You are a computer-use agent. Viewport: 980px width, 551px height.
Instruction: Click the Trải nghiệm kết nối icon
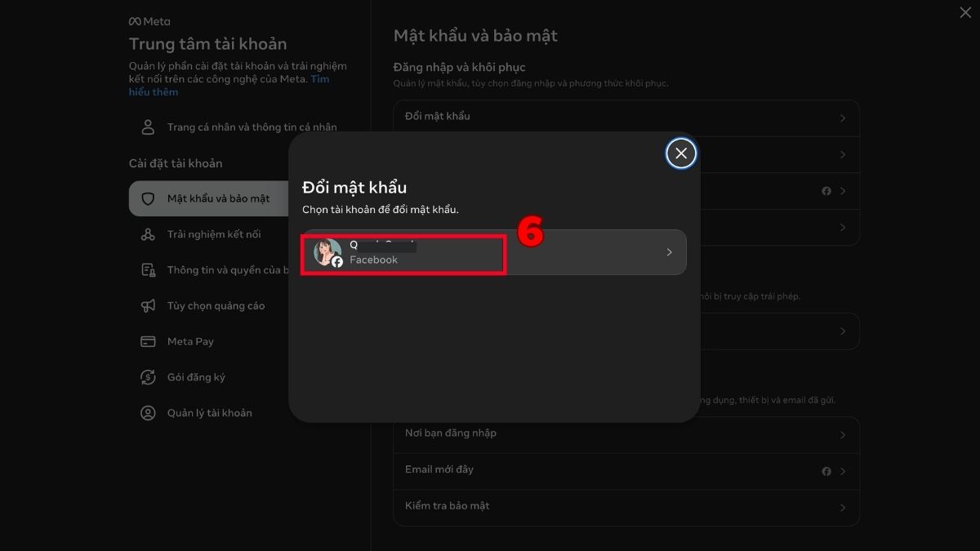[148, 234]
